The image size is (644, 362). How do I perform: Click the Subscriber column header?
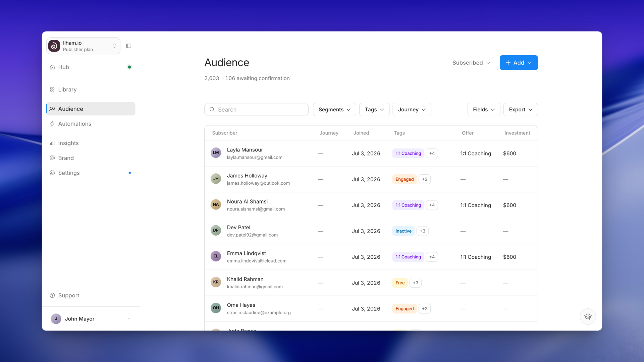(x=225, y=133)
